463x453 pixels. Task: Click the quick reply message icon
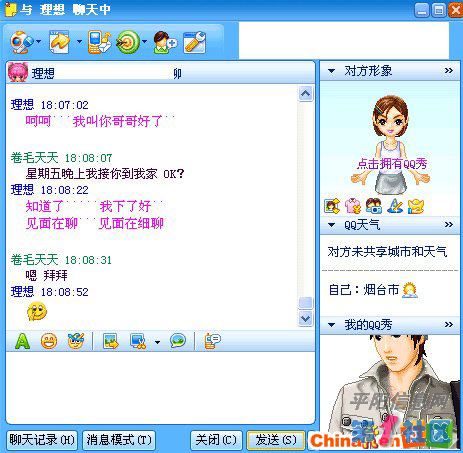pyautogui.click(x=212, y=341)
